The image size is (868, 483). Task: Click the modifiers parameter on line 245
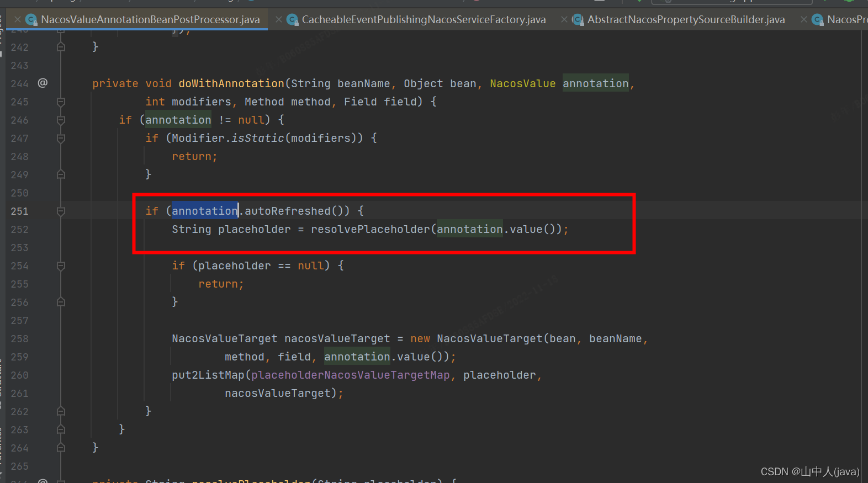click(202, 102)
